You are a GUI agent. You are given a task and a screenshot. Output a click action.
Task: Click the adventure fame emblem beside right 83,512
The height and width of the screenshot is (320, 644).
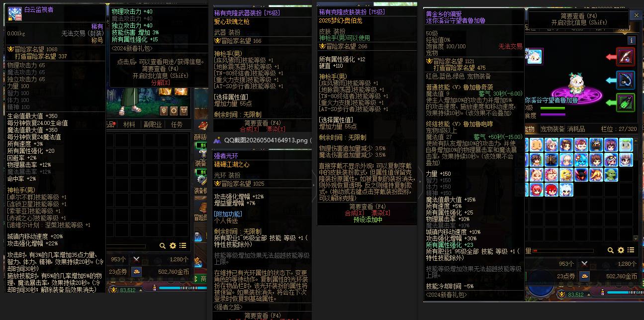561,294
